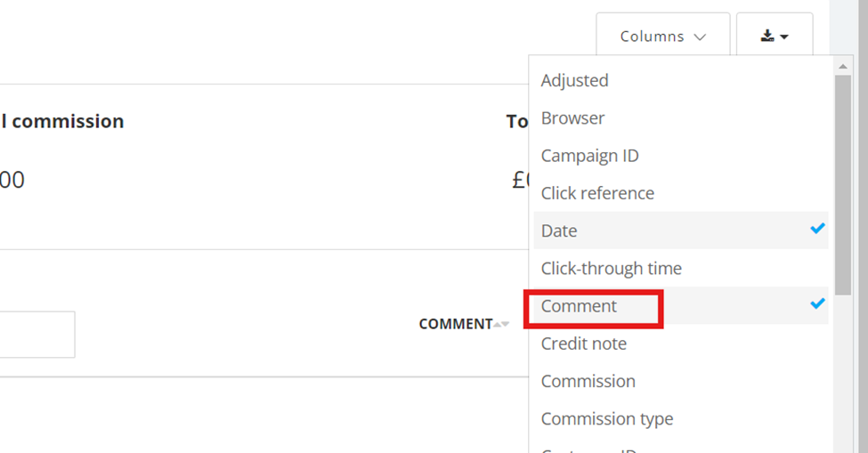Click the empty text field at left
Screen dimensions: 868x453
36,335
